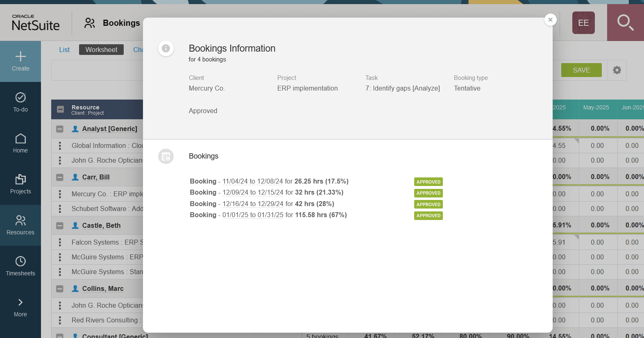Click the Bookings module people icon
Screen dimensions: 644x338
tap(89, 23)
